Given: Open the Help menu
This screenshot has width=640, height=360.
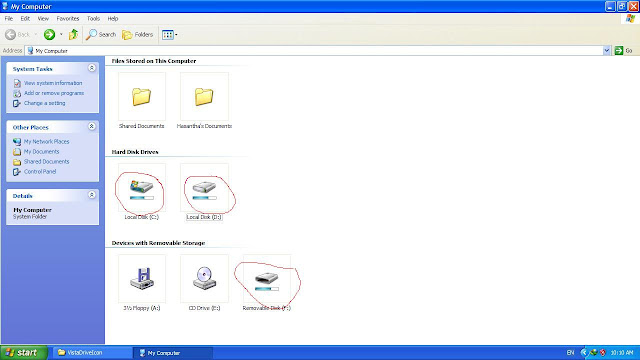Looking at the screenshot, I should 113,19.
